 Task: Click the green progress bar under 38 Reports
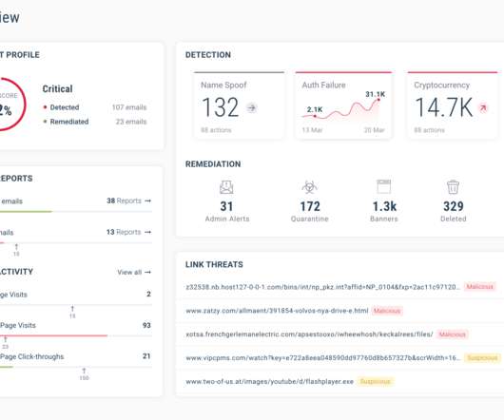coord(26,212)
